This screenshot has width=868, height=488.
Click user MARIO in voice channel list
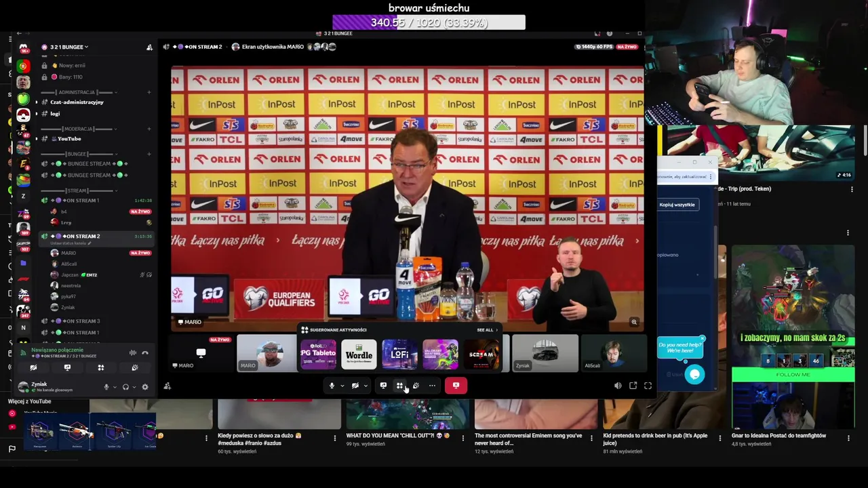click(x=68, y=253)
